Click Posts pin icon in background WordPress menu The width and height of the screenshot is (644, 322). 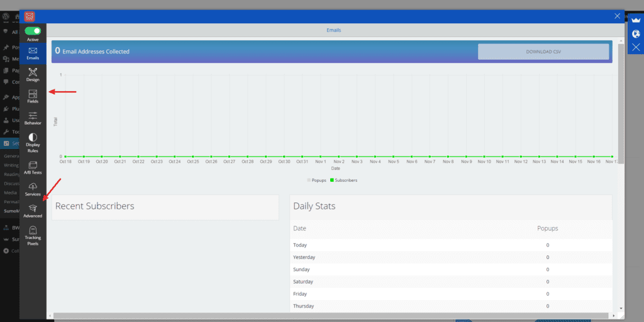point(6,47)
